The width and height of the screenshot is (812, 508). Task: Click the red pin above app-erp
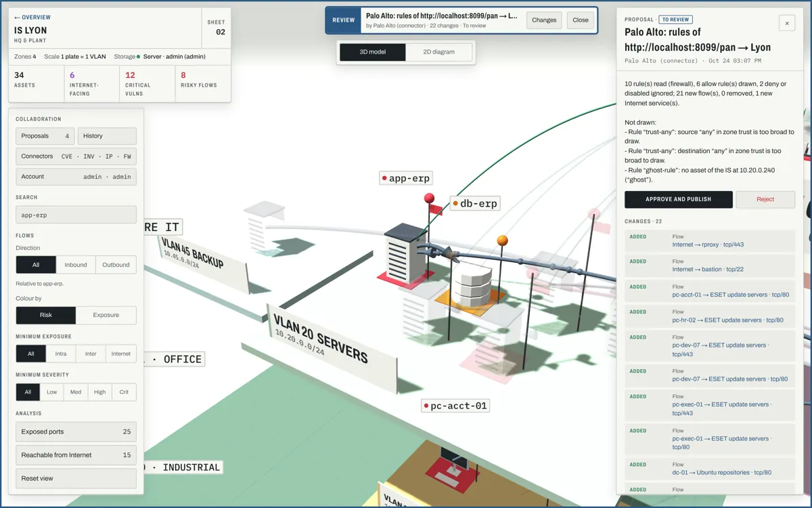(429, 198)
